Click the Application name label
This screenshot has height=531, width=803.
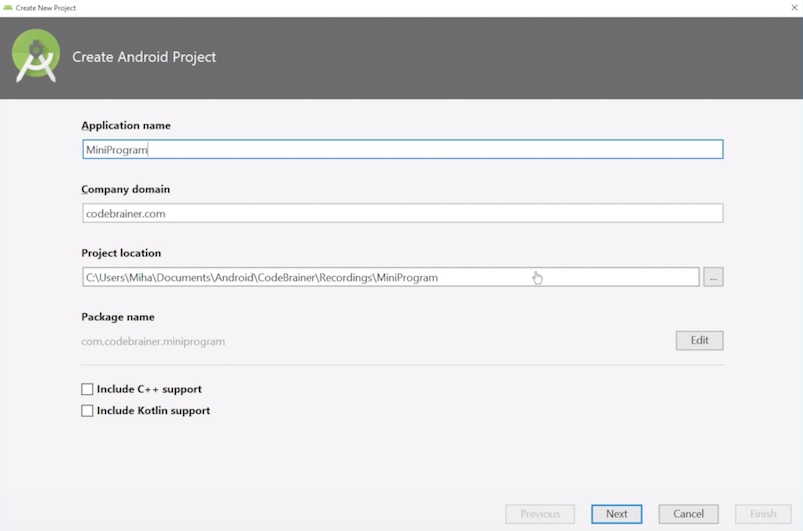pyautogui.click(x=125, y=125)
